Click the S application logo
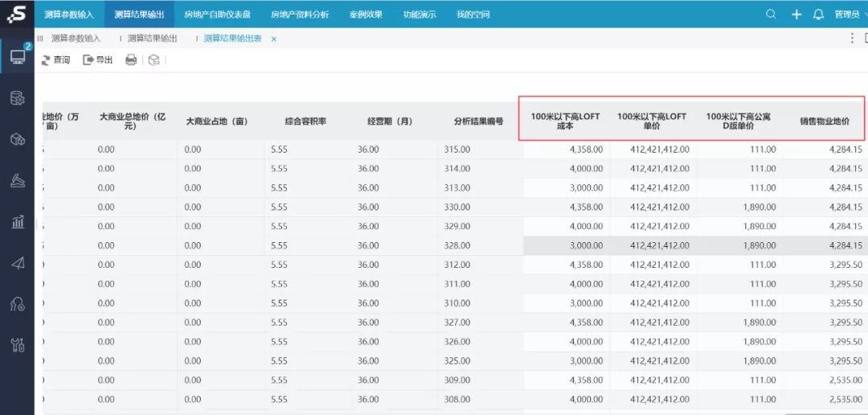The image size is (868, 415). pyautogui.click(x=17, y=14)
